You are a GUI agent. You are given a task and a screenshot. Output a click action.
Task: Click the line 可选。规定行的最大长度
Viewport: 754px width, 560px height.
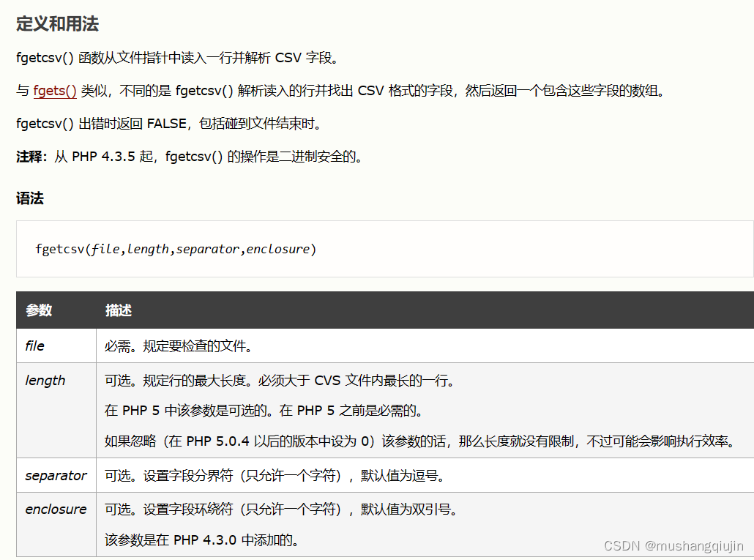point(280,380)
